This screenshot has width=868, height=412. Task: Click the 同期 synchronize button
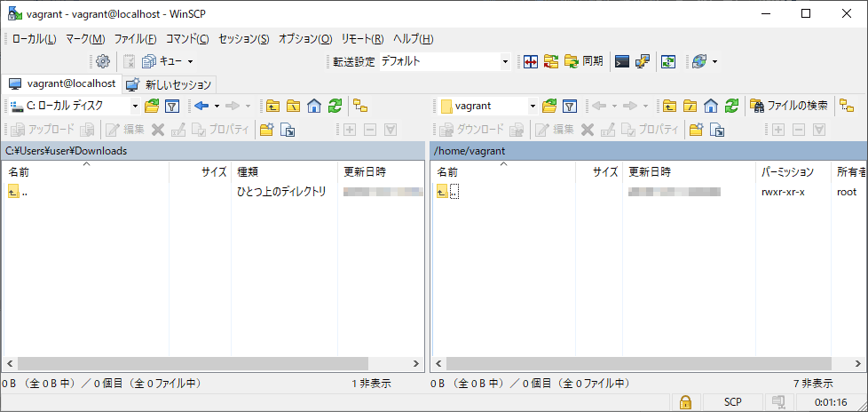[584, 61]
